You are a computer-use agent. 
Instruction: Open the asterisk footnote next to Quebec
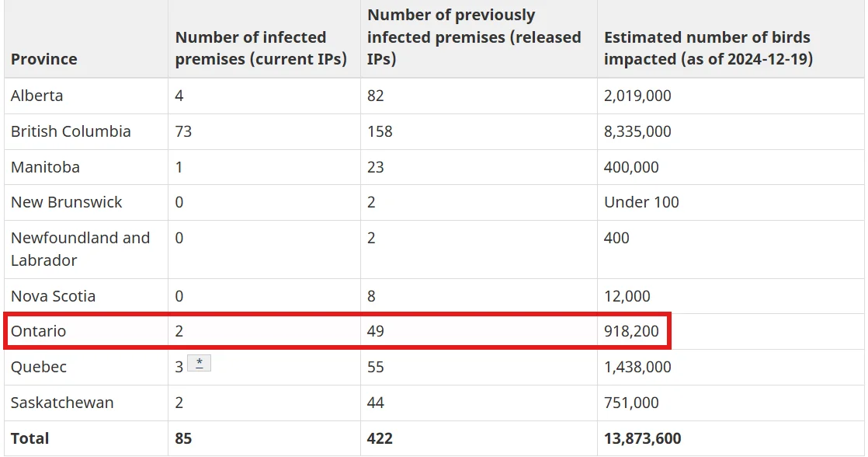199,364
